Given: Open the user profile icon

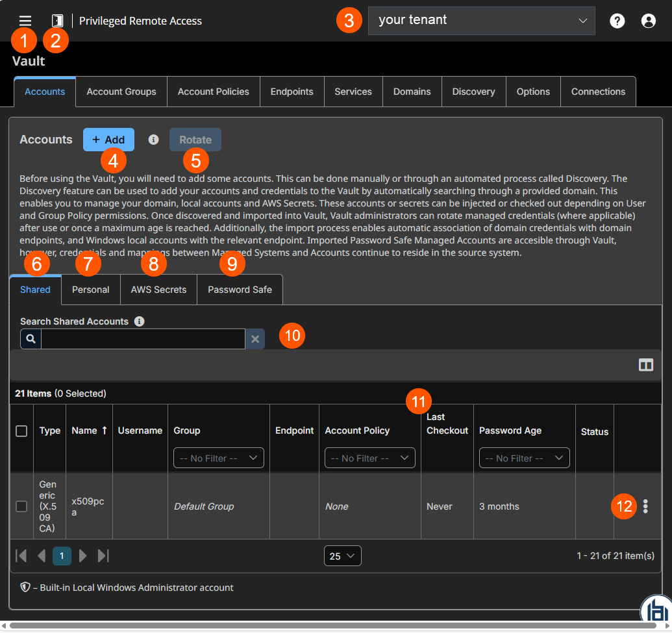Looking at the screenshot, I should [x=648, y=21].
